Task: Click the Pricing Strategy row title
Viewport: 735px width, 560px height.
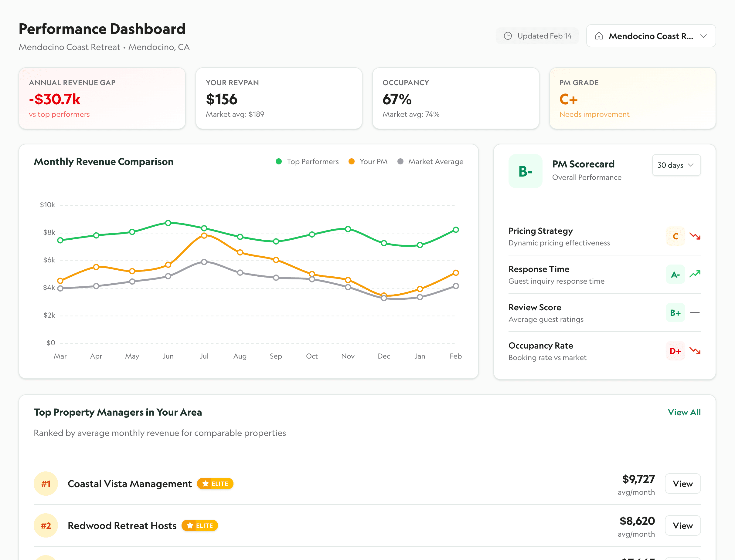Action: (540, 231)
